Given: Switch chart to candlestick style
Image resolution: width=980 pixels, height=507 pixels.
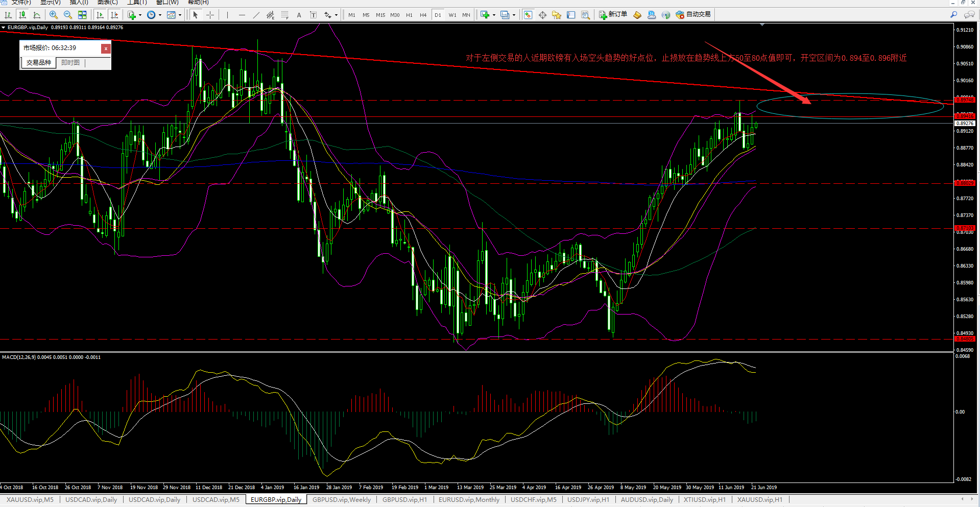Looking at the screenshot, I should tap(22, 15).
